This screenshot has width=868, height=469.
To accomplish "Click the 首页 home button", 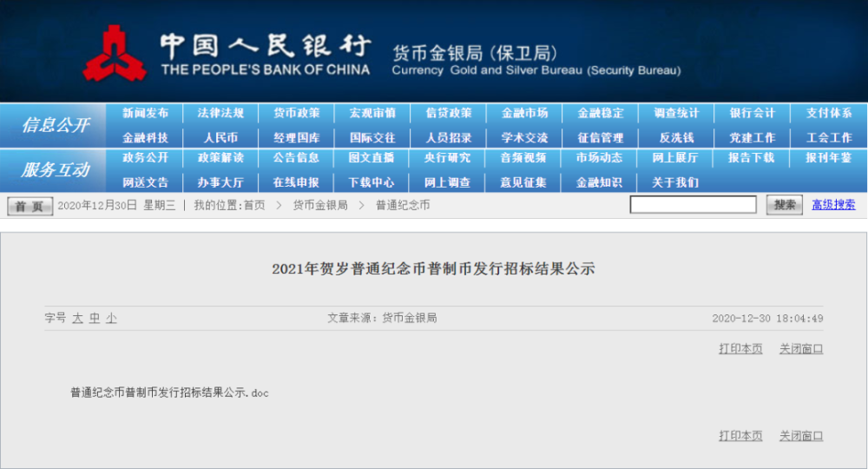I will [x=30, y=206].
